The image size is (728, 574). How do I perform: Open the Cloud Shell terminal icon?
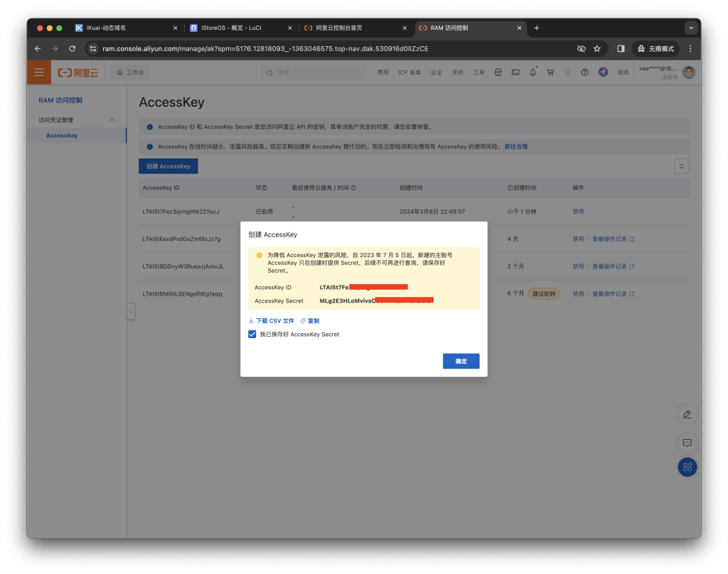pos(515,72)
